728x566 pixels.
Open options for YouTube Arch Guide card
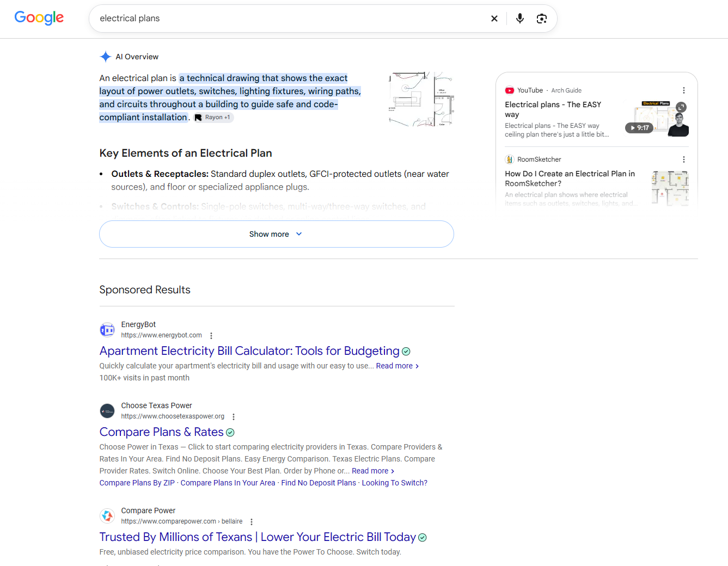pos(684,90)
